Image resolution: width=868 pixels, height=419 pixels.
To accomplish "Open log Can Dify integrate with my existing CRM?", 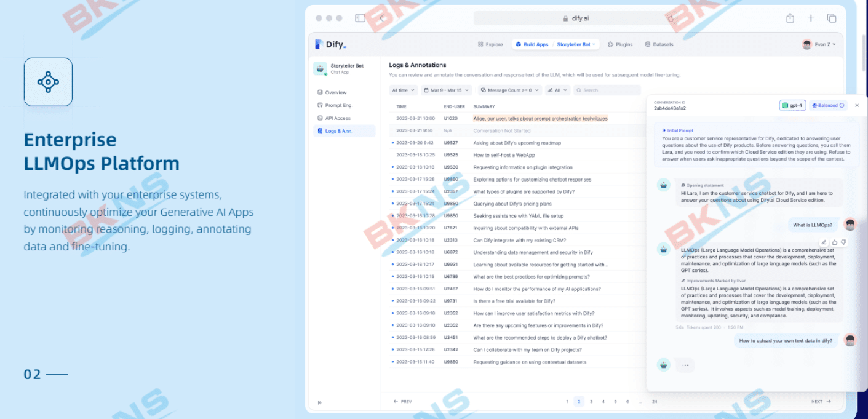I will (x=517, y=241).
